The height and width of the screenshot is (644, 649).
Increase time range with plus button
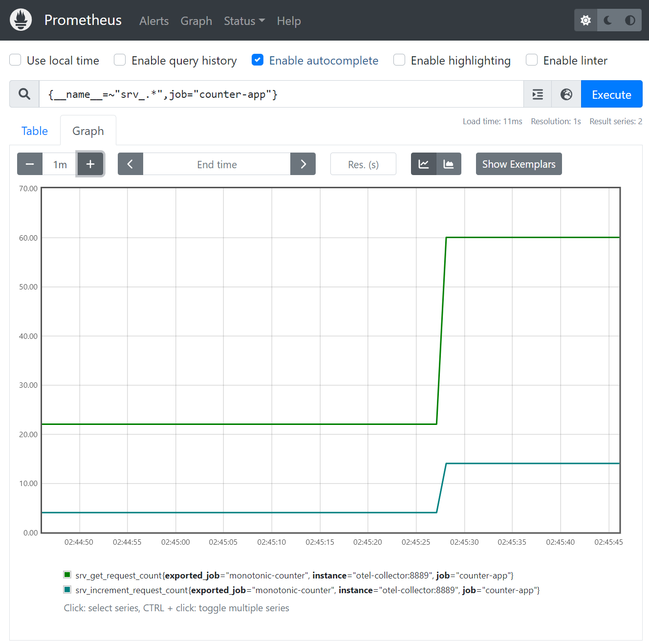pyautogui.click(x=90, y=164)
